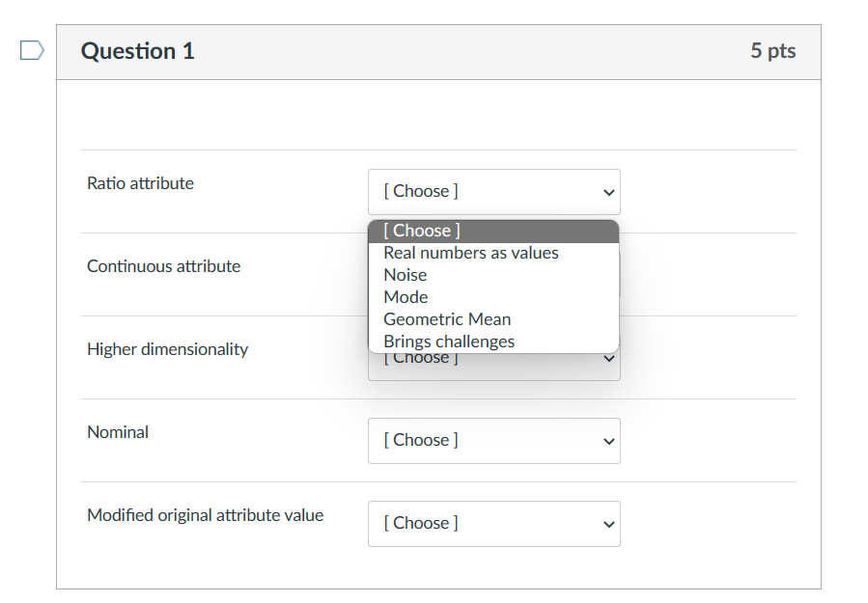Open the Nominal answer dropdown
This screenshot has height=603, width=868.
[x=493, y=441]
